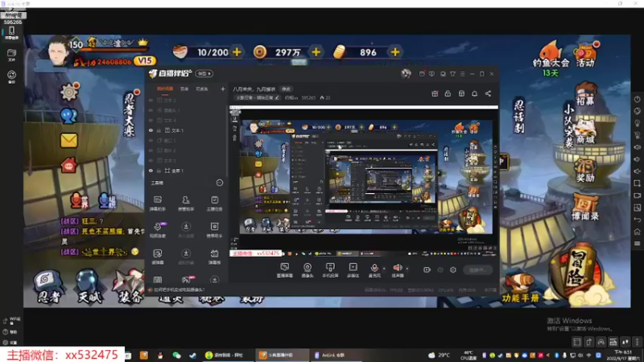644x362 pixels.
Task: Open Steam from the taskbar
Action: (192, 355)
